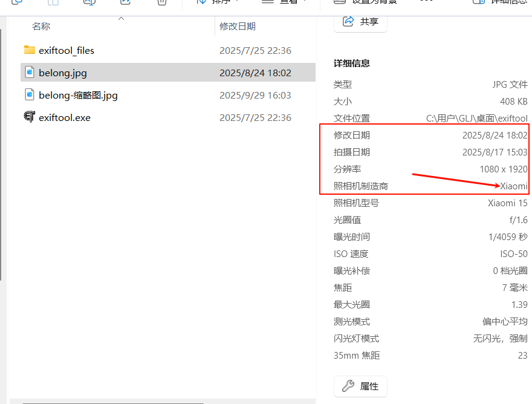Sort files by 修改日期 column header

tap(238, 26)
